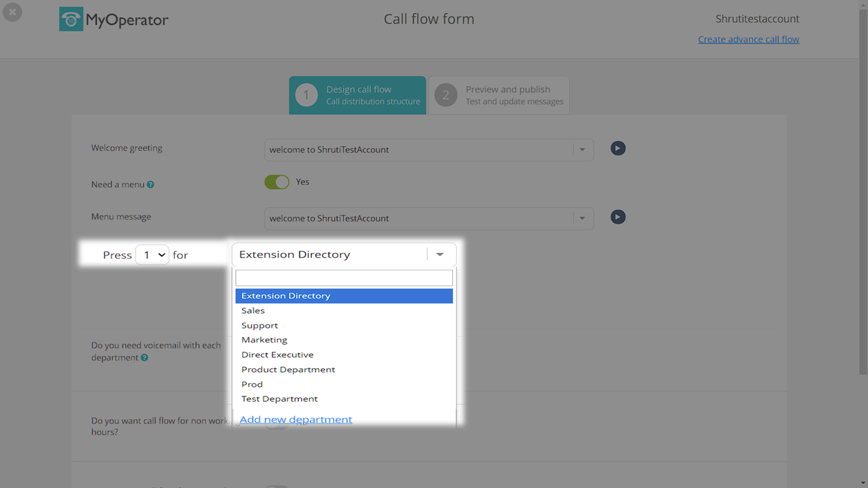Select Support from department list
This screenshot has width=868, height=488.
pyautogui.click(x=260, y=325)
